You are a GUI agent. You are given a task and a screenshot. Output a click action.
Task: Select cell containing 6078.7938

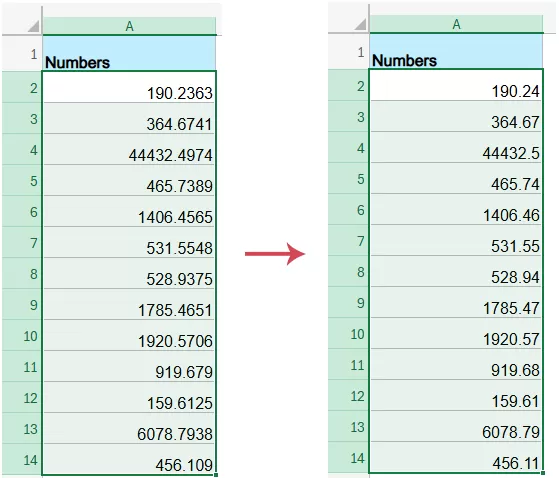129,428
